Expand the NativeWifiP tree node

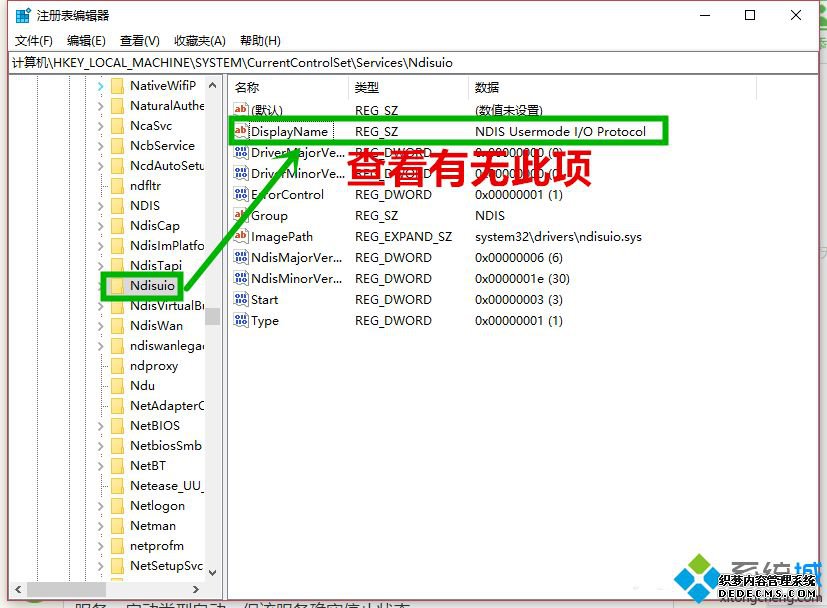click(x=100, y=85)
